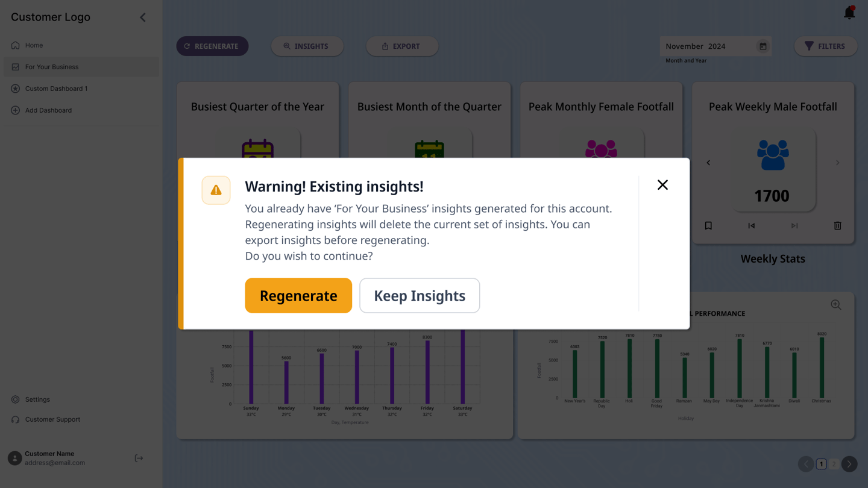Skip to the first insight card
Screen dimensions: 868x488
(x=751, y=226)
